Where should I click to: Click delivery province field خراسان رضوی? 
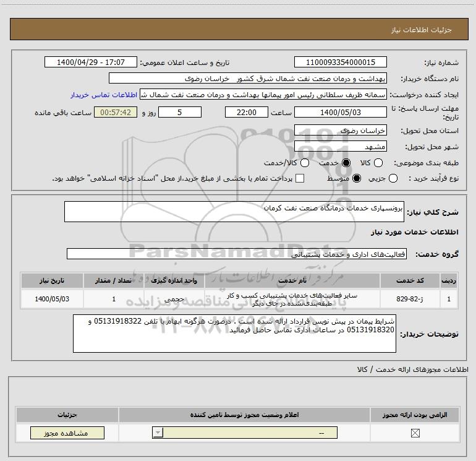(x=340, y=131)
